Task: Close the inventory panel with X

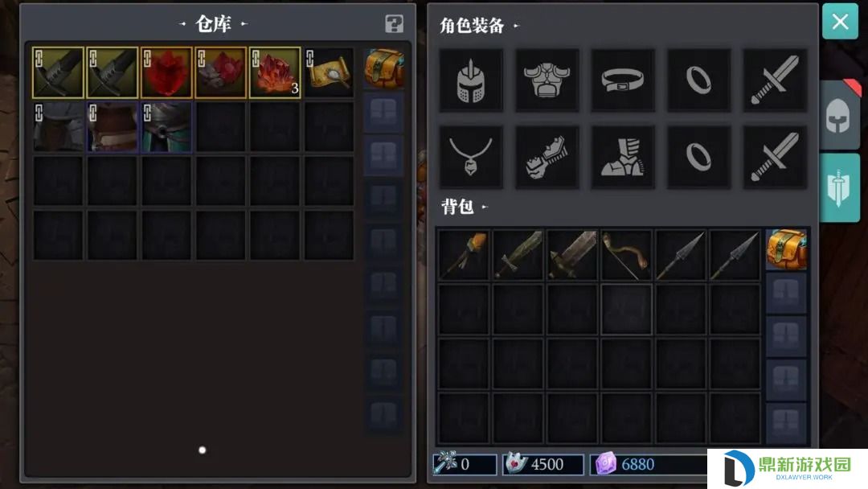Action: click(x=840, y=22)
